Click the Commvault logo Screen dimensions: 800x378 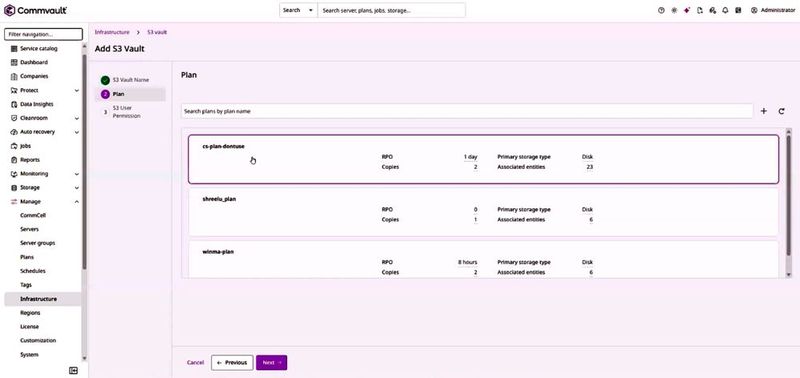coord(35,10)
